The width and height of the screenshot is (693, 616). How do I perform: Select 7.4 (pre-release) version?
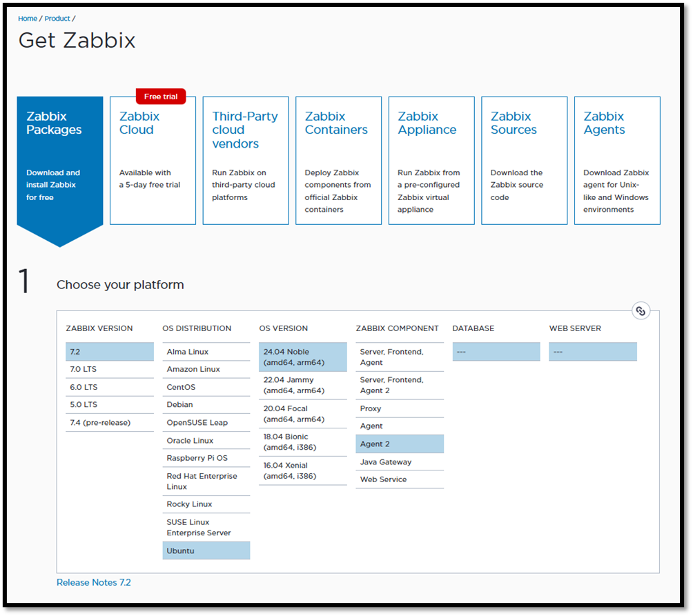110,422
